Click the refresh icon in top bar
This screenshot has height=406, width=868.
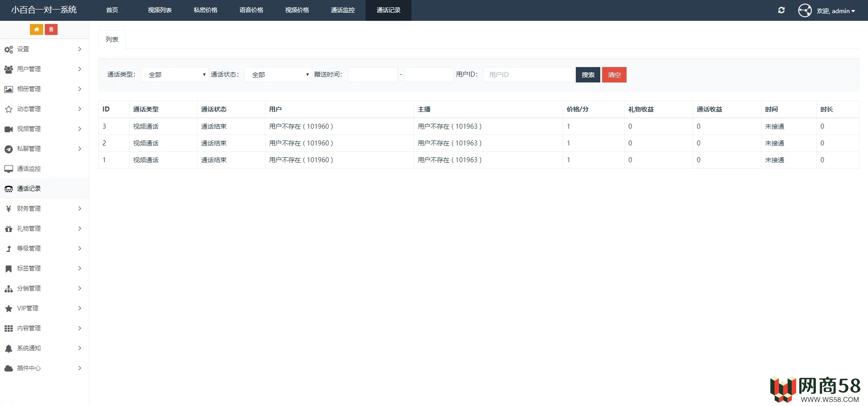(x=781, y=10)
